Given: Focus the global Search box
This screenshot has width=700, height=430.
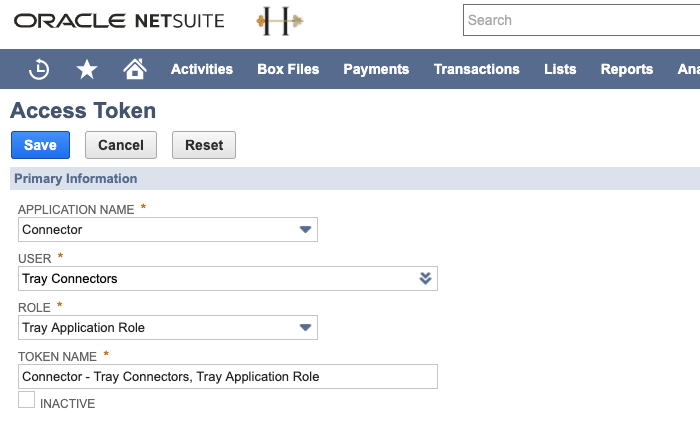Looking at the screenshot, I should [580, 20].
